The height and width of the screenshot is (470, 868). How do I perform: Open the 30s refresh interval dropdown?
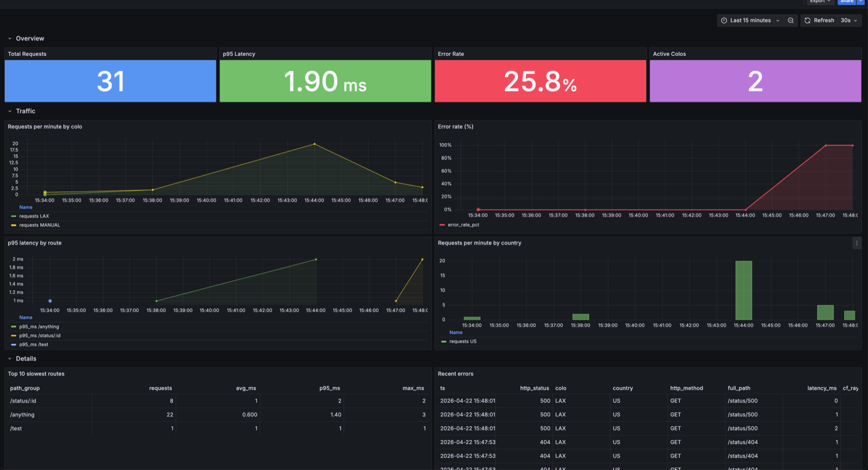tap(849, 21)
